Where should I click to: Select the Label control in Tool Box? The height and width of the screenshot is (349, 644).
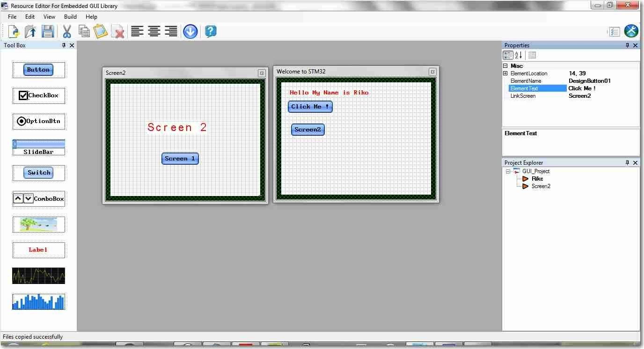(x=38, y=250)
